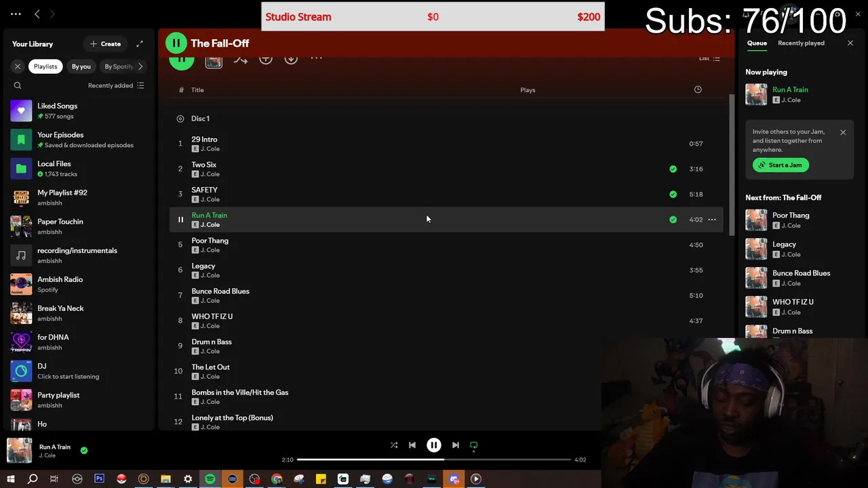Screen dimensions: 868x488
Task: Click the duration clock column header
Action: (698, 89)
